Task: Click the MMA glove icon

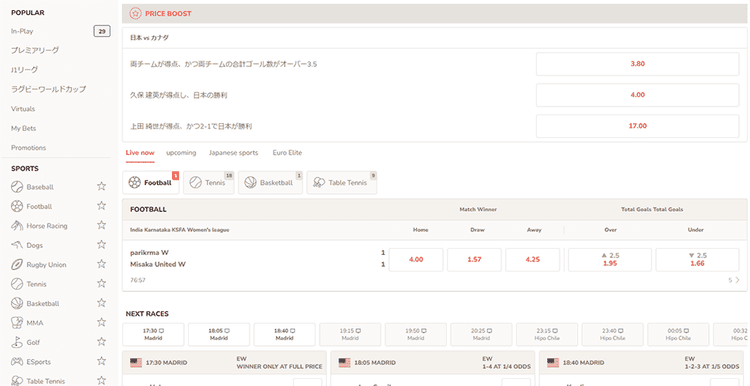Action: (x=17, y=323)
